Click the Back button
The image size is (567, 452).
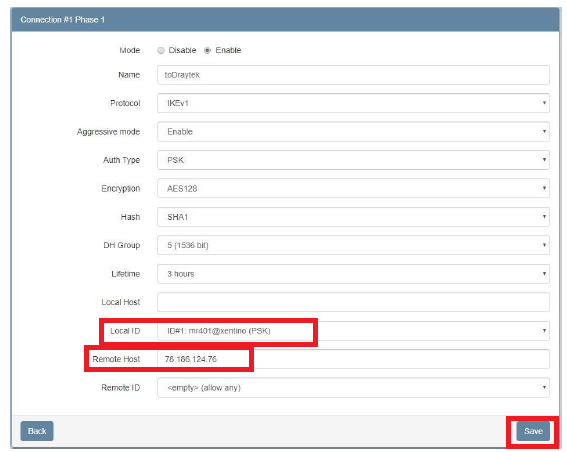coord(37,431)
